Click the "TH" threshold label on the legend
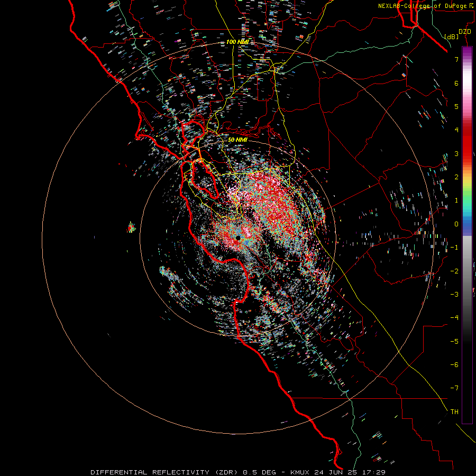The image size is (476, 476). click(454, 411)
